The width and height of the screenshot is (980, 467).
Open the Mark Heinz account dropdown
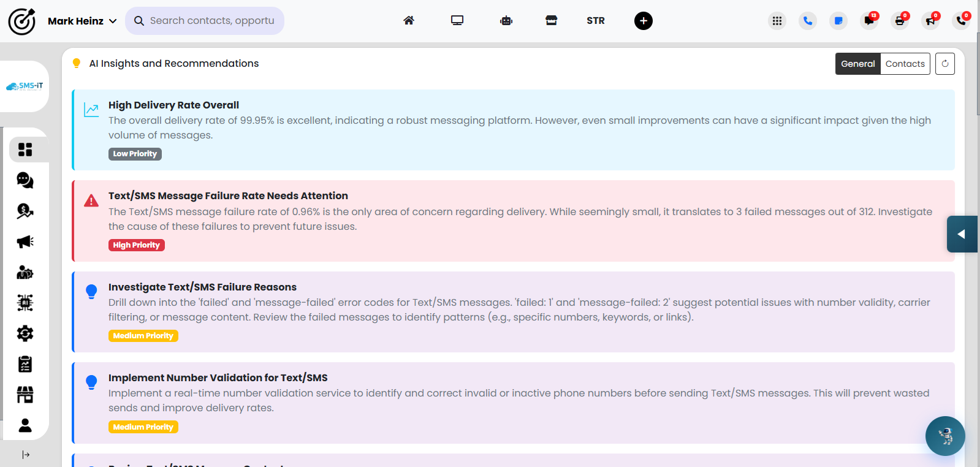[x=82, y=21]
